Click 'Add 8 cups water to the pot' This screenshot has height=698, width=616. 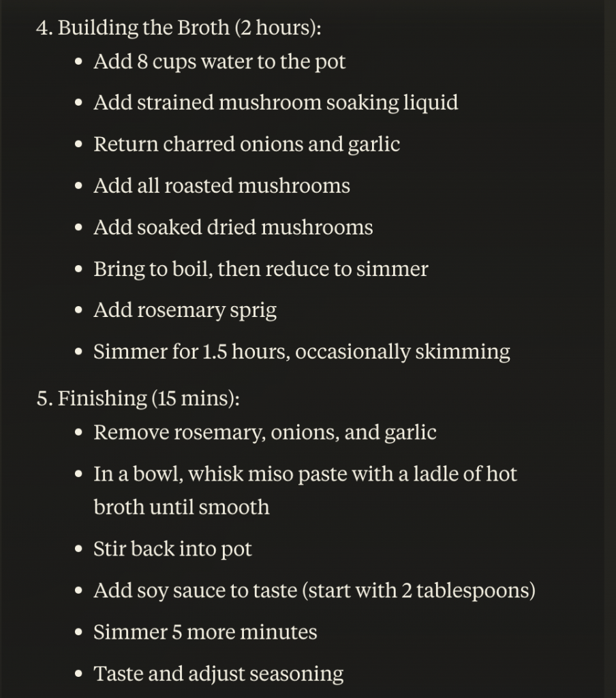tap(219, 61)
